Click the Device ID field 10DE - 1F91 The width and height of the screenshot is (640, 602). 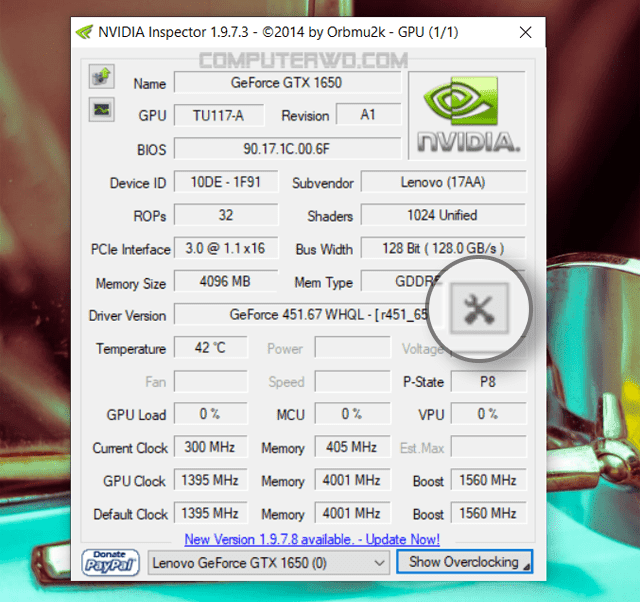[x=226, y=182]
